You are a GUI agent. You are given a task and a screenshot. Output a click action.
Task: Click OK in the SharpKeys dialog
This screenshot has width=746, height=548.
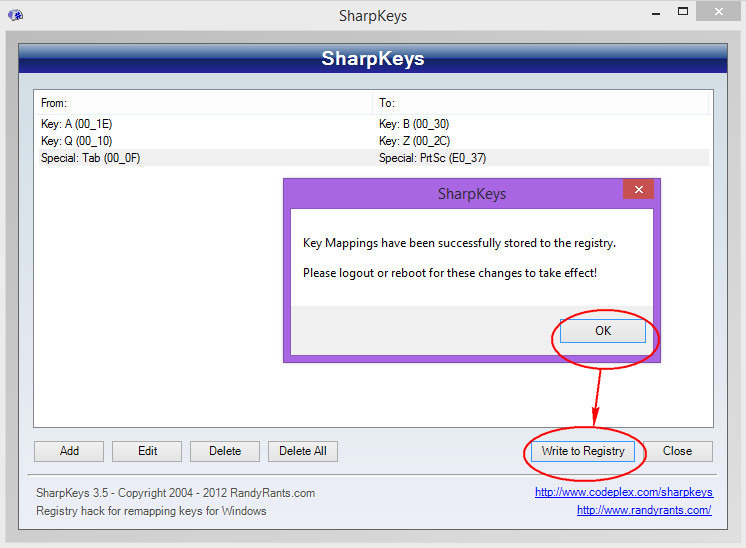[x=603, y=331]
